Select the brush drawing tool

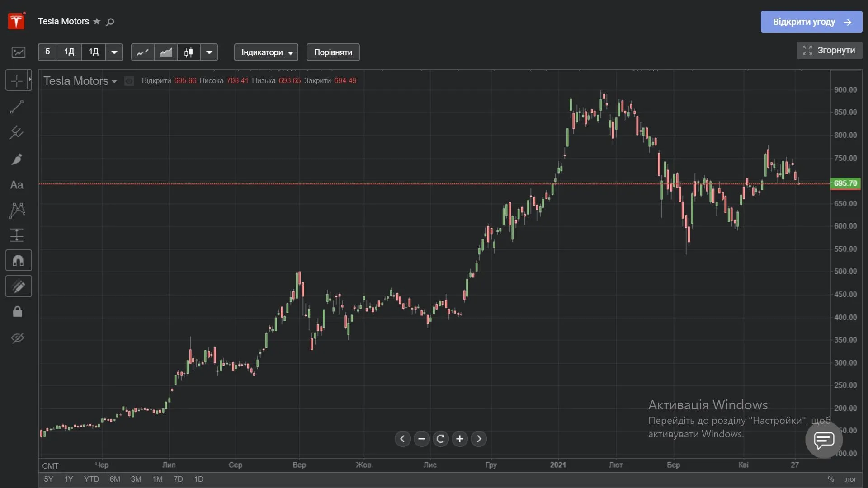coord(17,159)
